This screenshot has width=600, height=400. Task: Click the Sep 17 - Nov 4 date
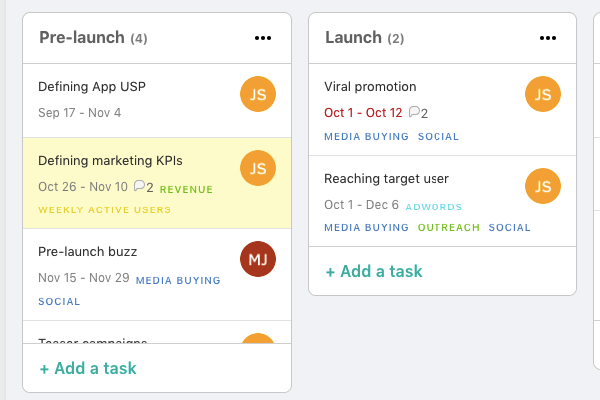80,113
